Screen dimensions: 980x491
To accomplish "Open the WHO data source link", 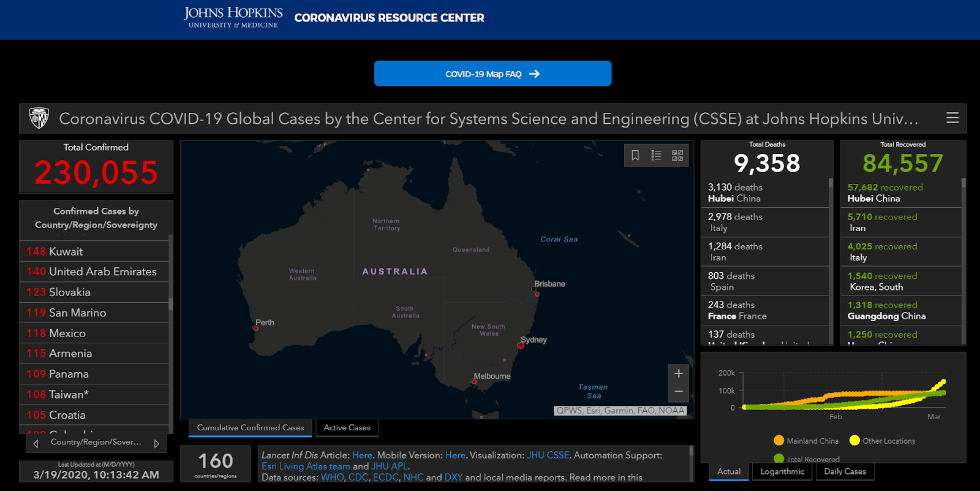I will [x=332, y=478].
